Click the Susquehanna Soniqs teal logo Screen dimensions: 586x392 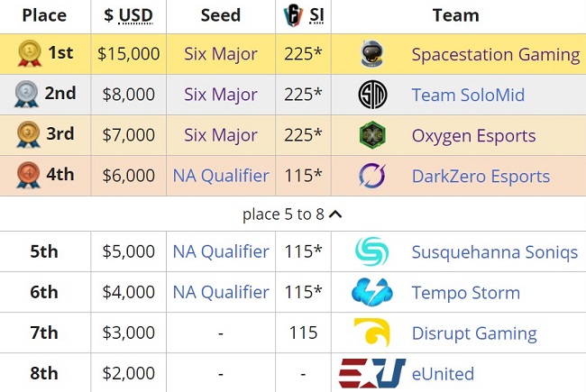371,251
